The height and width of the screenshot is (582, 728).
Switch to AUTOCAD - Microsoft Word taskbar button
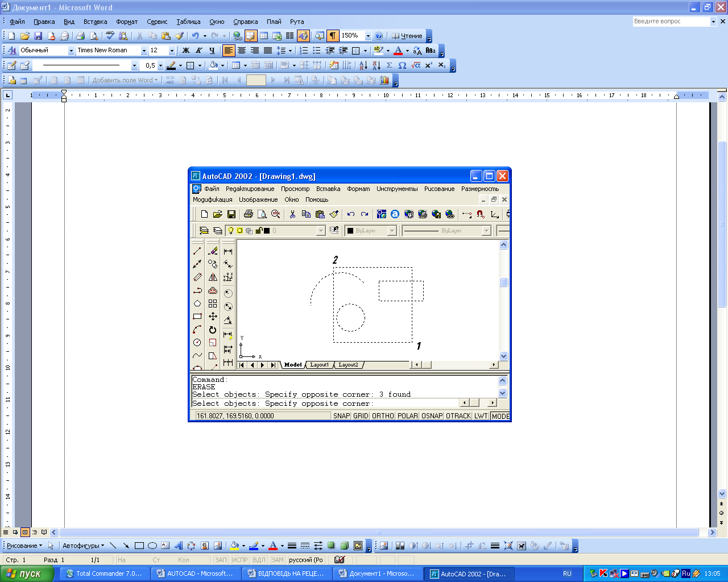(x=196, y=573)
